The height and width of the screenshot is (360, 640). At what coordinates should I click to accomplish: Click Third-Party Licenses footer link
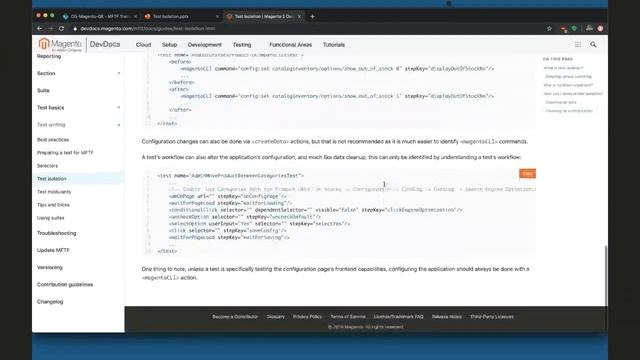point(492,317)
